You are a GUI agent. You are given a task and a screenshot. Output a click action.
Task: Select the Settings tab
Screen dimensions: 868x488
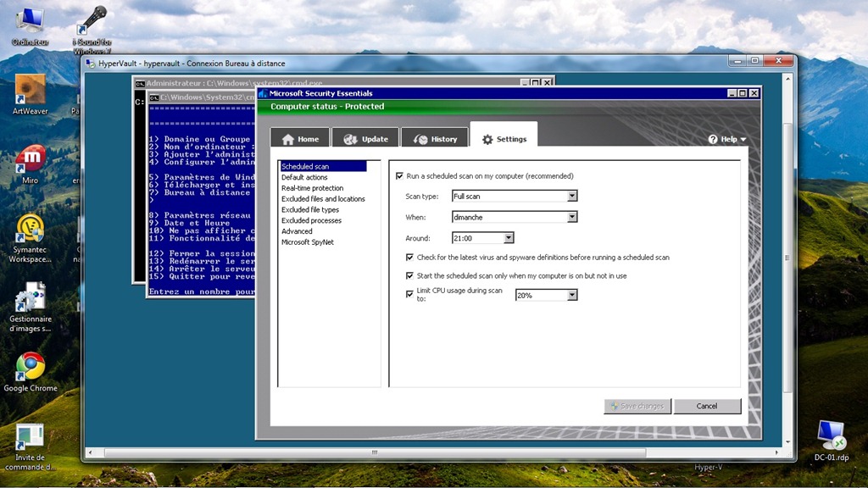[504, 136]
